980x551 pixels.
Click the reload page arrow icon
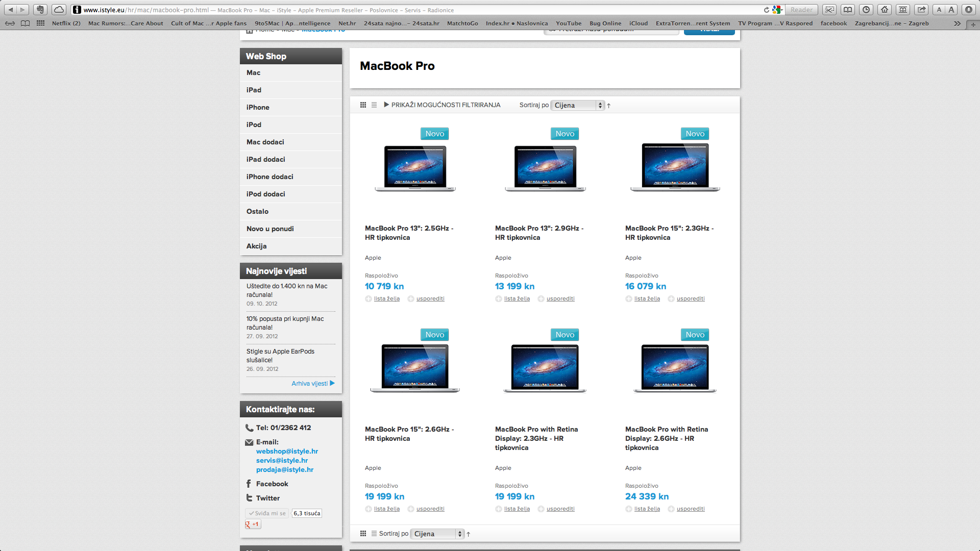point(766,10)
